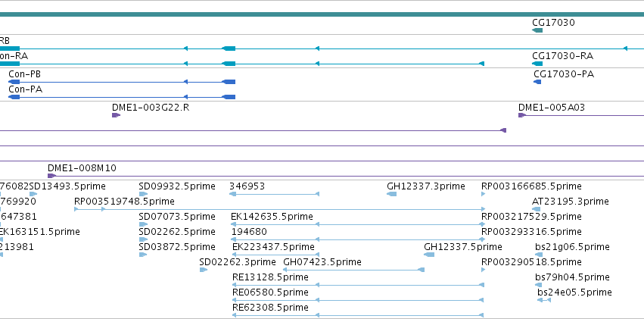Screen dimensions: 644x319
Task: Select the SD09932.5prime label
Action: 177,186
